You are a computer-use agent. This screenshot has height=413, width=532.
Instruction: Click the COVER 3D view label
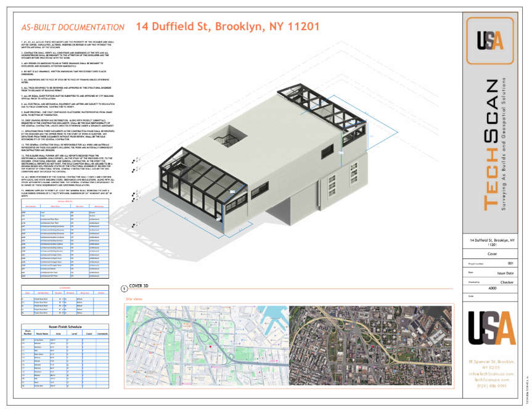(x=139, y=287)
